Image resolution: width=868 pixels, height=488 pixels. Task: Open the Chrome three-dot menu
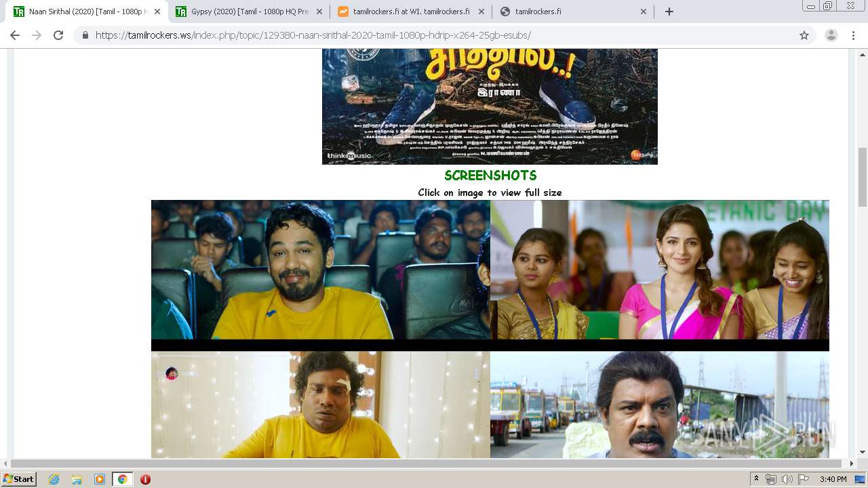(853, 35)
